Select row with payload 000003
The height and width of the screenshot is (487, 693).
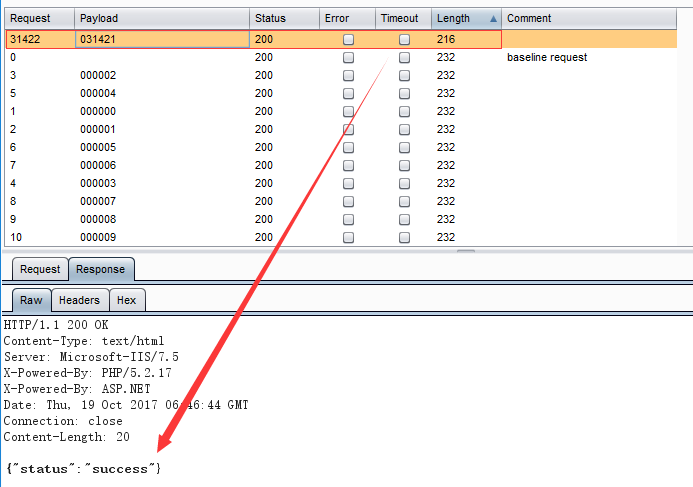pos(341,183)
